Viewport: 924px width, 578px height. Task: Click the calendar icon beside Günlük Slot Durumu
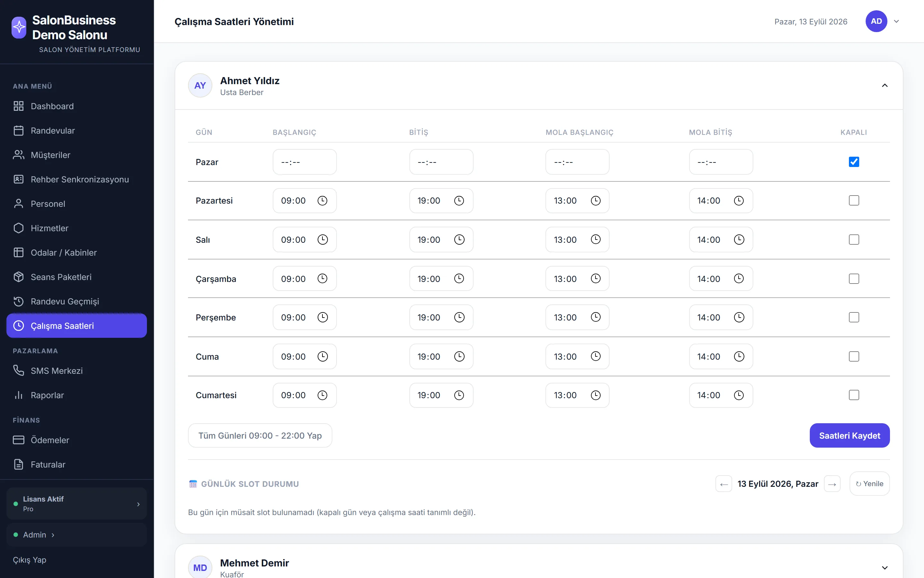pos(193,484)
